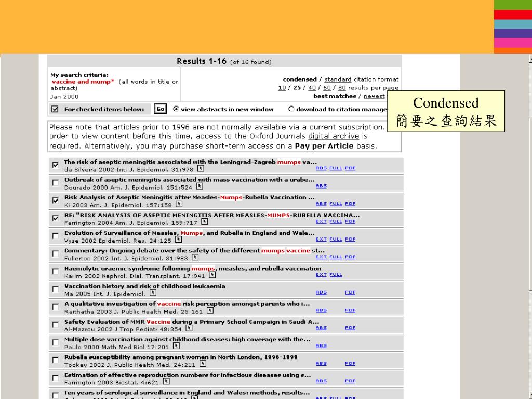The height and width of the screenshot is (399, 532).
Task: Open PDF link for Vyse 2002
Action: [350, 239]
